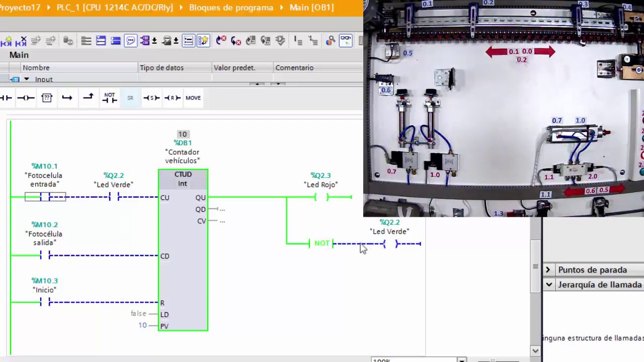
Task: Insert reset coil (R) favorite
Action: [172, 98]
